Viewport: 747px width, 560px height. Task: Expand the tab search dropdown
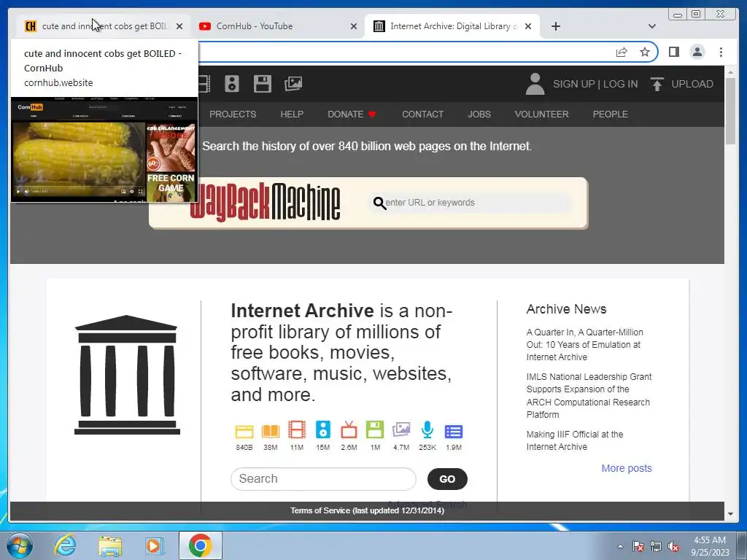652,26
